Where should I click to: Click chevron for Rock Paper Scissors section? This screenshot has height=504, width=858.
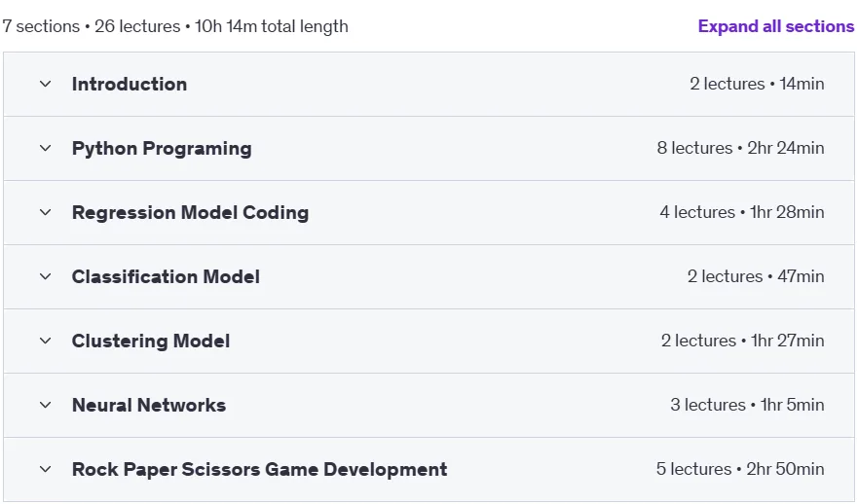[x=46, y=470]
